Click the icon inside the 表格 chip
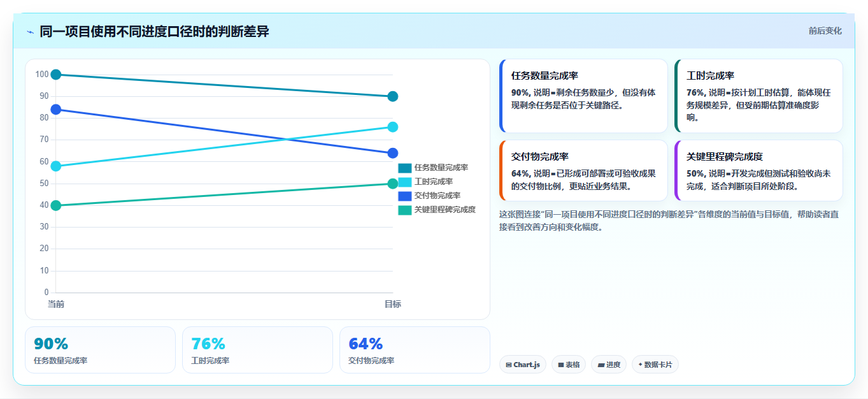Screen dimensions: 868x399 click(561, 365)
